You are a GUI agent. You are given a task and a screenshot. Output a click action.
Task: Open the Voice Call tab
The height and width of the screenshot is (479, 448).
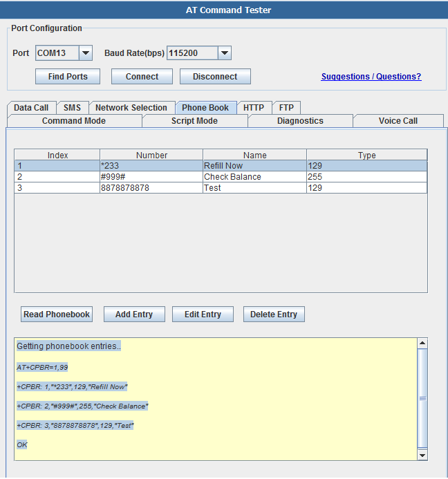point(398,121)
